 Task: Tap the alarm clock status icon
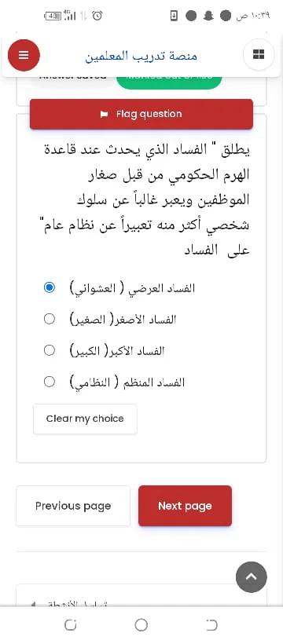[97, 16]
